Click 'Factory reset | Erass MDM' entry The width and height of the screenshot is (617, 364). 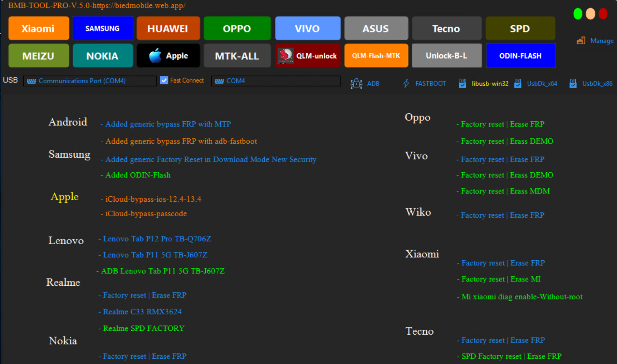503,191
